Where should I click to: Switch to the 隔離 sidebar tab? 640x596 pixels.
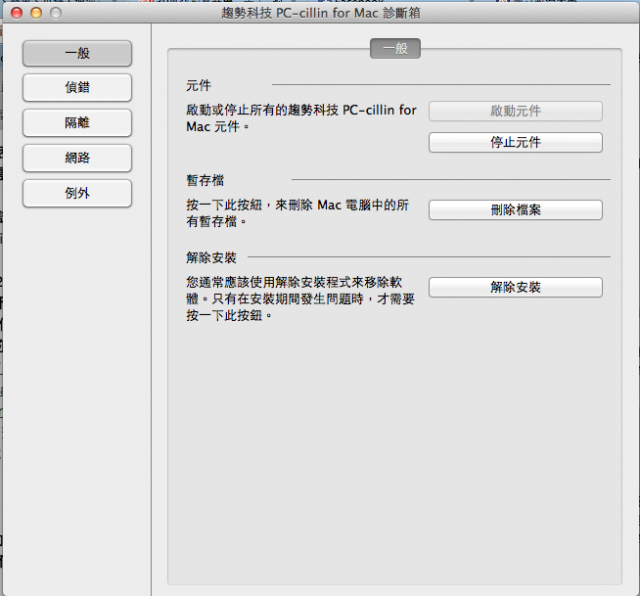tap(77, 122)
